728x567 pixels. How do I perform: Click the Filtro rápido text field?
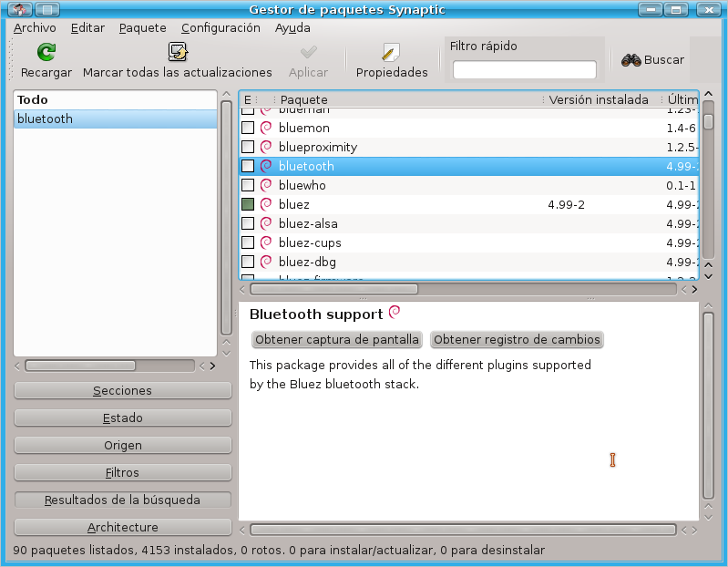point(524,69)
